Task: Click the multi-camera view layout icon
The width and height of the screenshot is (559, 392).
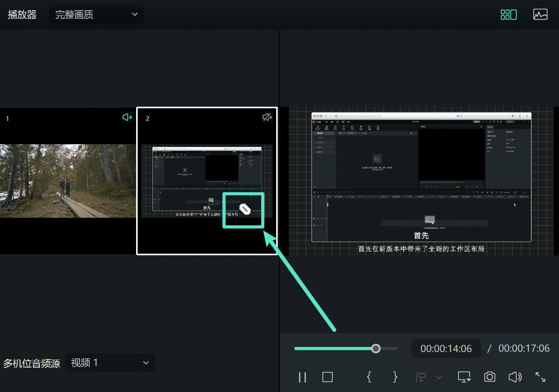Action: click(508, 15)
